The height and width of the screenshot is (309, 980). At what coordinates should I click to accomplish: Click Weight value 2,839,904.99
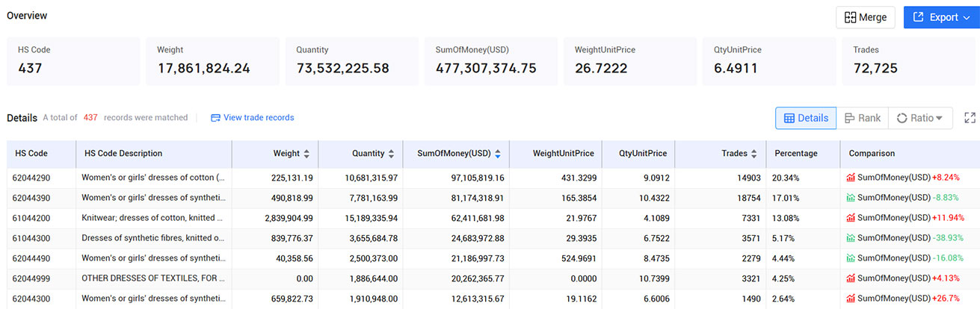pyautogui.click(x=289, y=218)
